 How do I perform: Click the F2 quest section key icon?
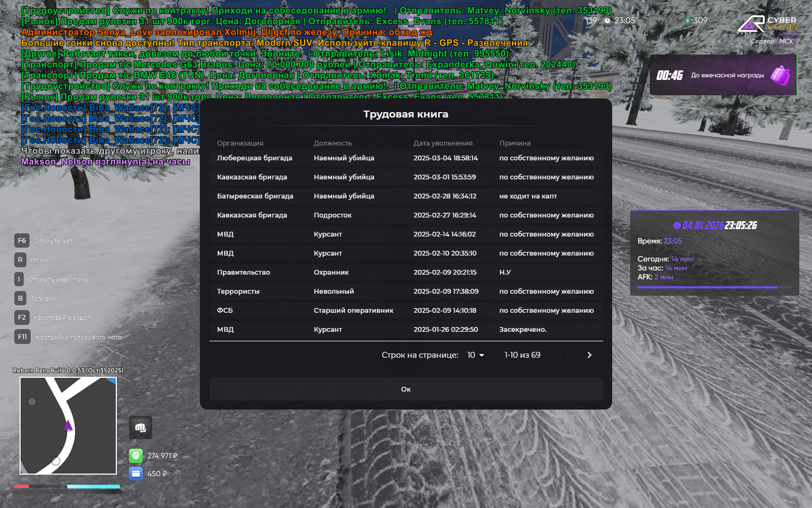point(22,317)
